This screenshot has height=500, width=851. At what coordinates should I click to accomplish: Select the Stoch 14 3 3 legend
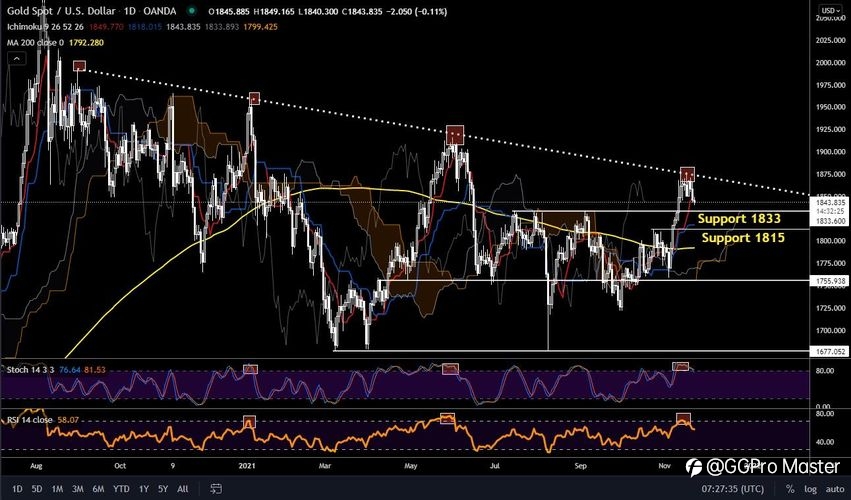30,370
